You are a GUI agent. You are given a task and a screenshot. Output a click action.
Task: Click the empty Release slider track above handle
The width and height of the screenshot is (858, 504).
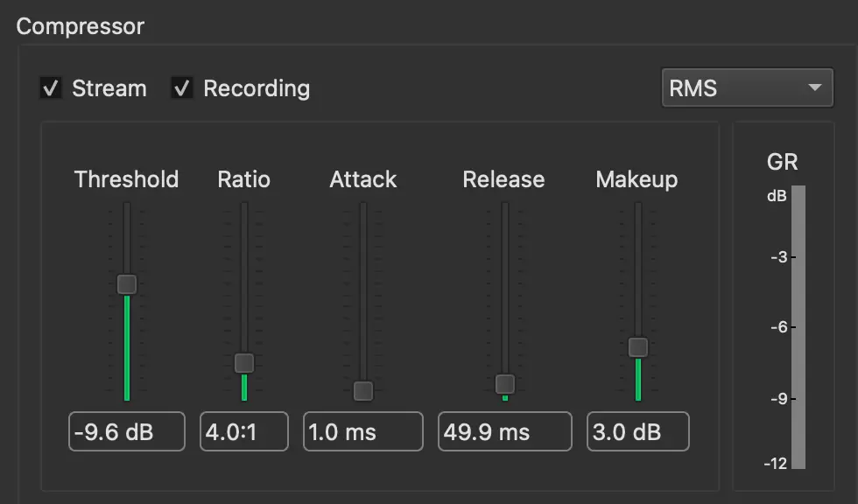click(x=504, y=289)
